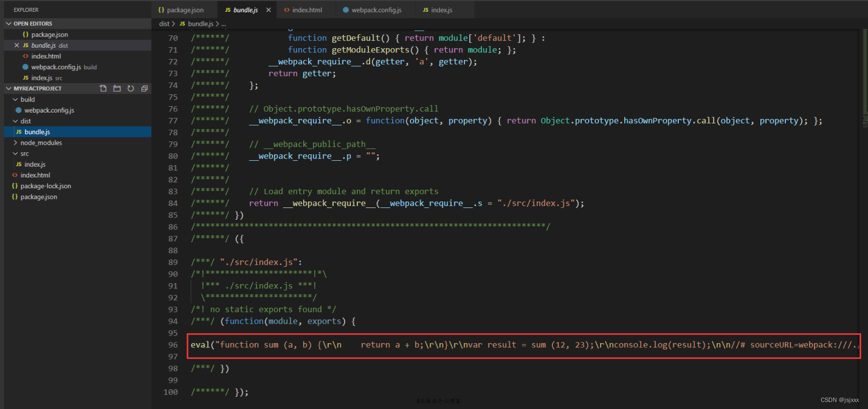Viewport: 868px width, 409px height.
Task: Click line number 70 in gutter
Action: point(173,38)
